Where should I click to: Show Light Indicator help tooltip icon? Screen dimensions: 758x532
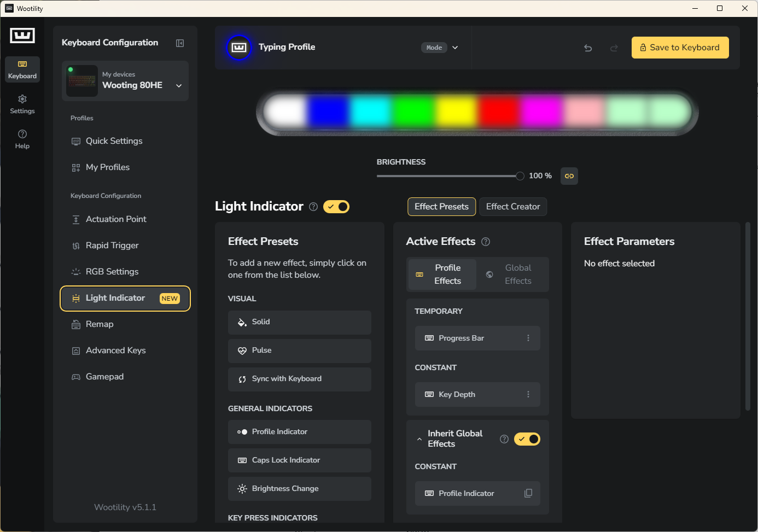coord(313,207)
